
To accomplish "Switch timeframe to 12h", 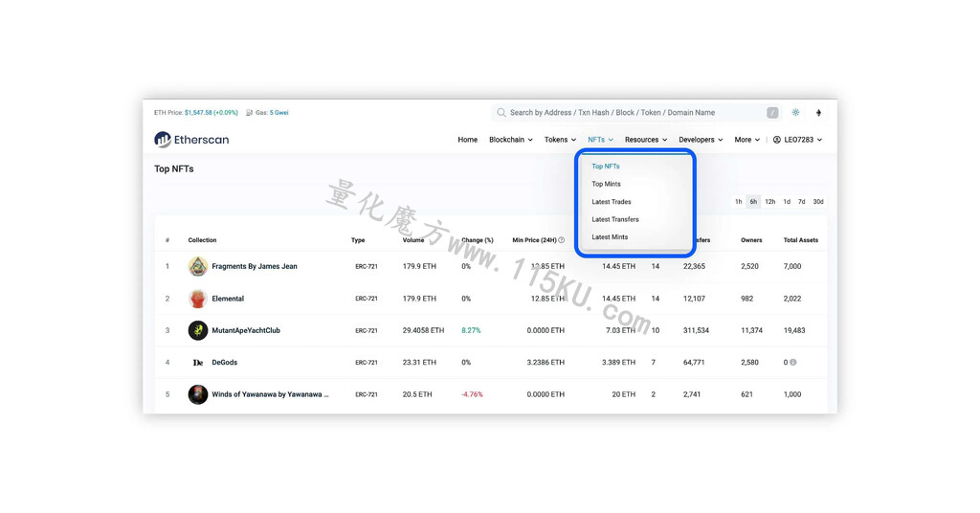I will pyautogui.click(x=770, y=202).
